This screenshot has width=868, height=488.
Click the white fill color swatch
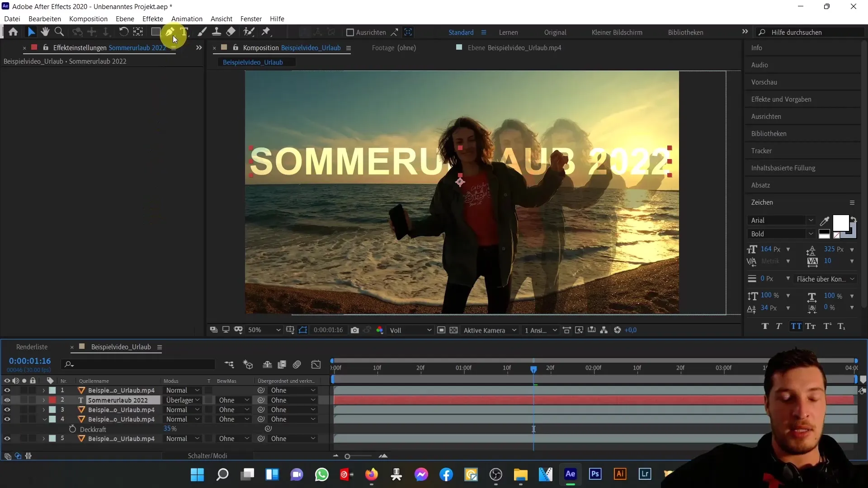pyautogui.click(x=840, y=223)
